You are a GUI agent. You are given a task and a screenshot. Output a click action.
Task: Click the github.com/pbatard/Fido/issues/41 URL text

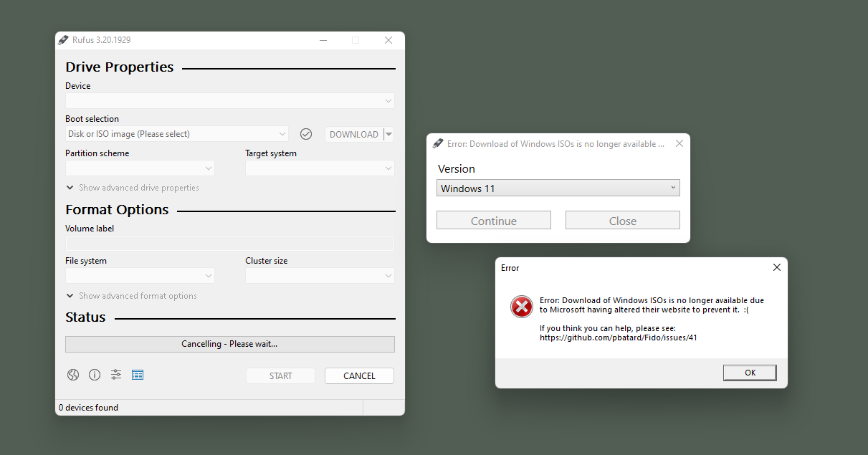click(619, 337)
